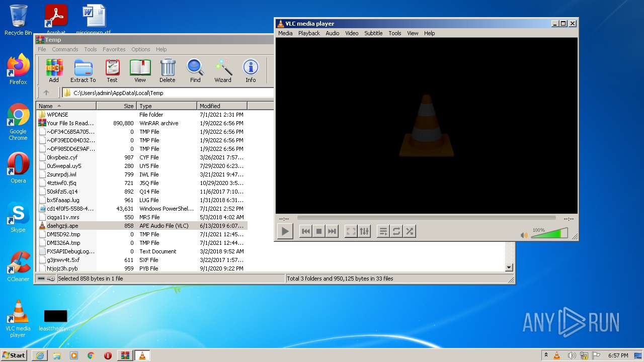Mute audio via VLC speaker icon
The width and height of the screenshot is (644, 362).
pos(524,235)
